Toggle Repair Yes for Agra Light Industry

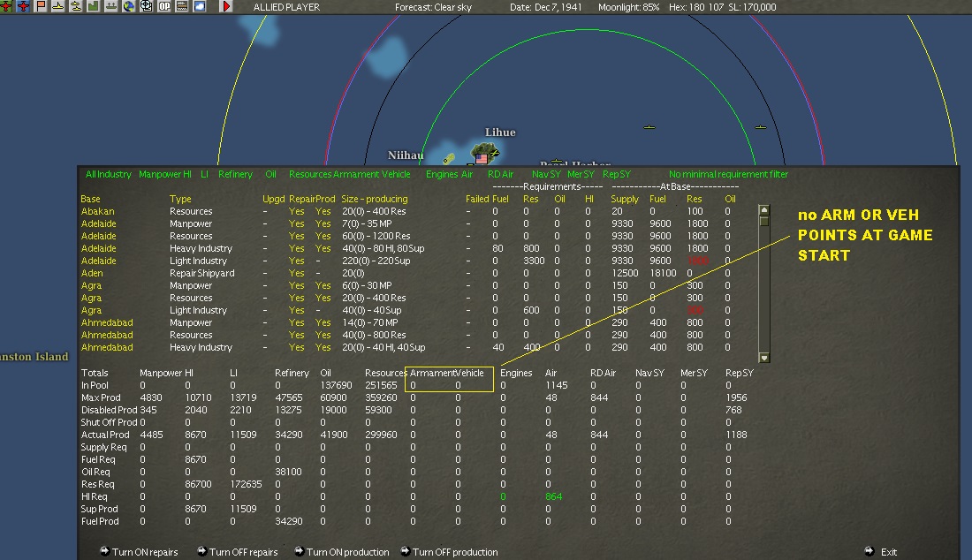pyautogui.click(x=296, y=310)
